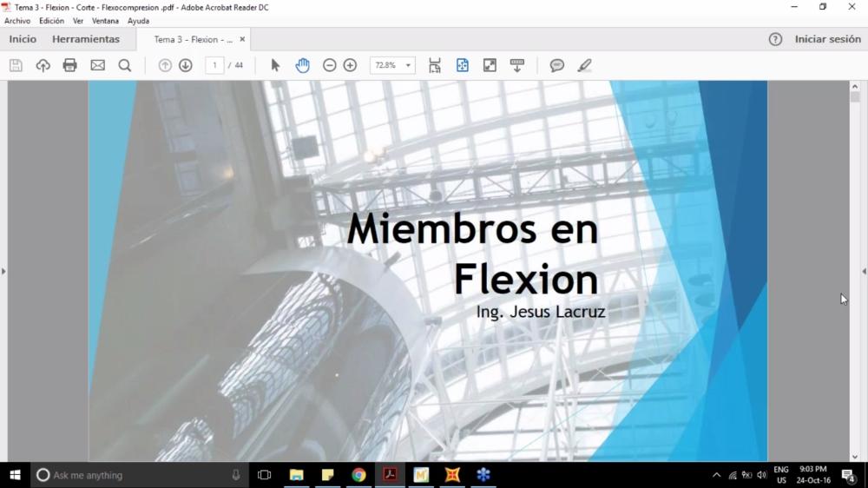
Task: Open the Edición menu
Action: coord(51,21)
